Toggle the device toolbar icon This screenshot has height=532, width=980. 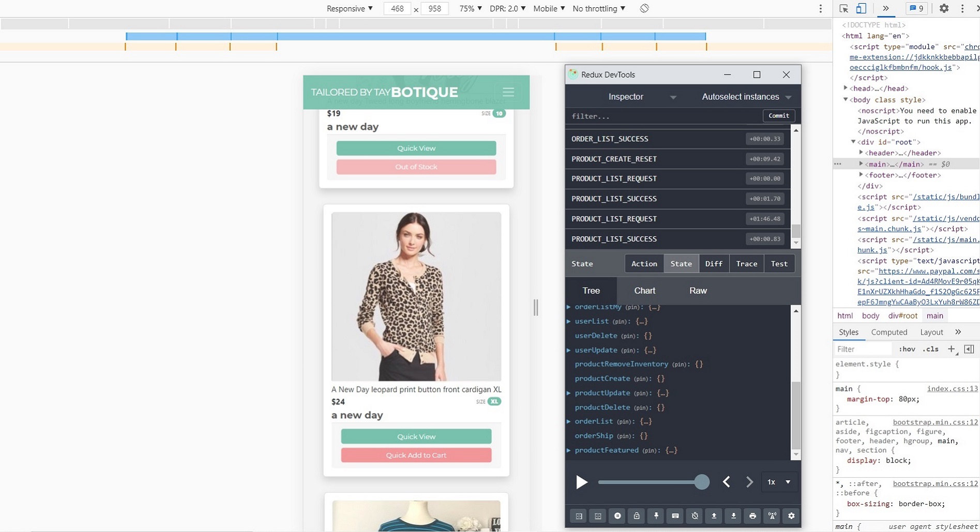tap(861, 8)
